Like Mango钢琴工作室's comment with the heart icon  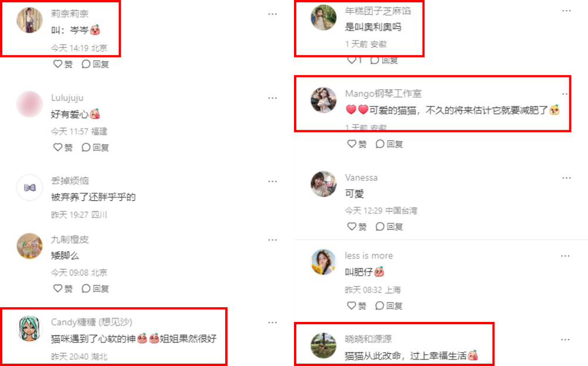pos(352,143)
